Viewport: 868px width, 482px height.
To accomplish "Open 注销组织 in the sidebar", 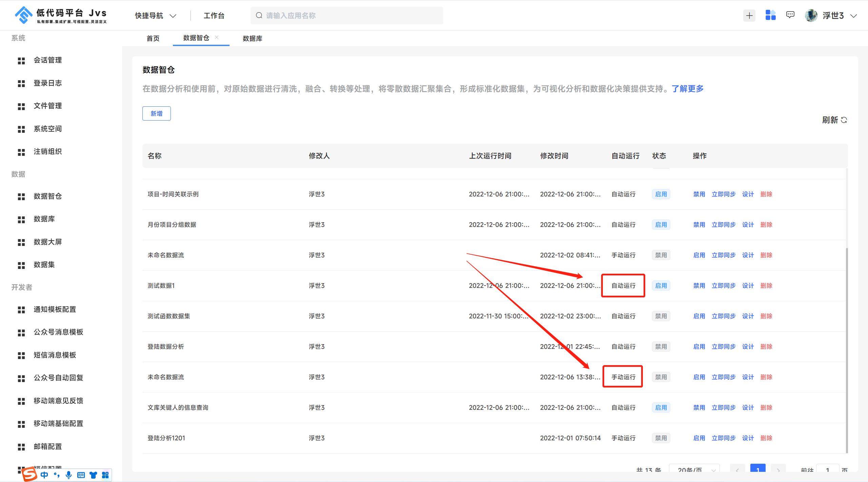I will [x=47, y=151].
